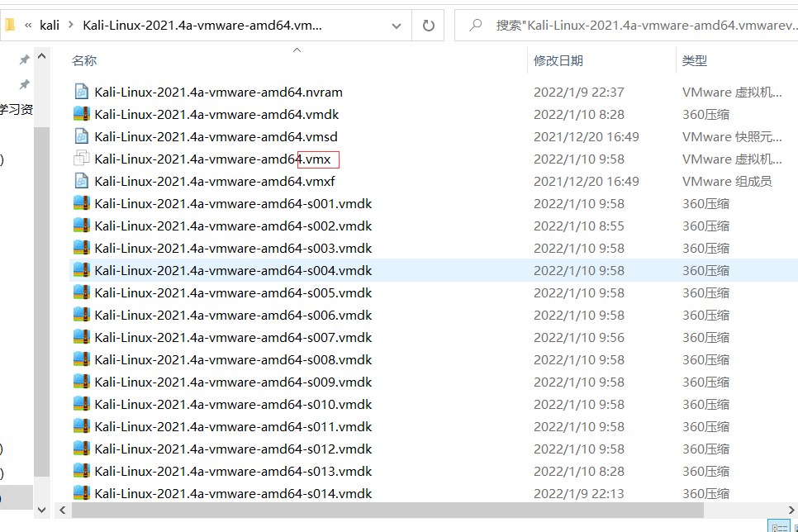Click the amd64.vmdk file archive icon
The image size is (798, 532).
tap(82, 114)
